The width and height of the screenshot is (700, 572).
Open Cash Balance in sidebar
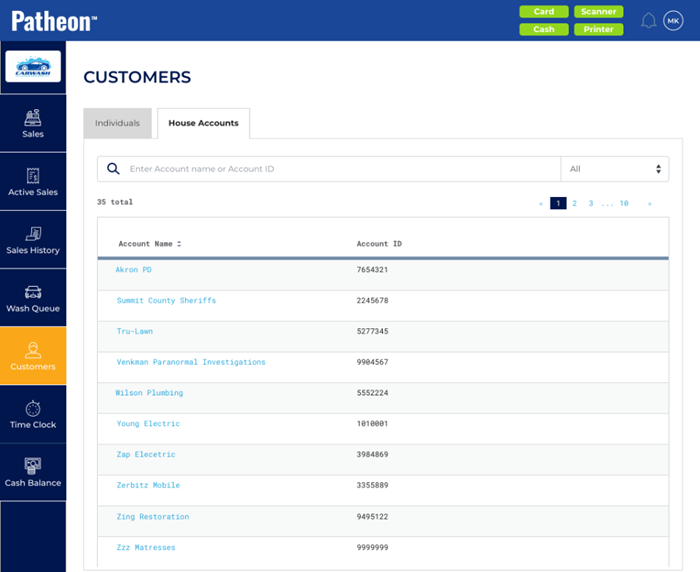click(33, 466)
